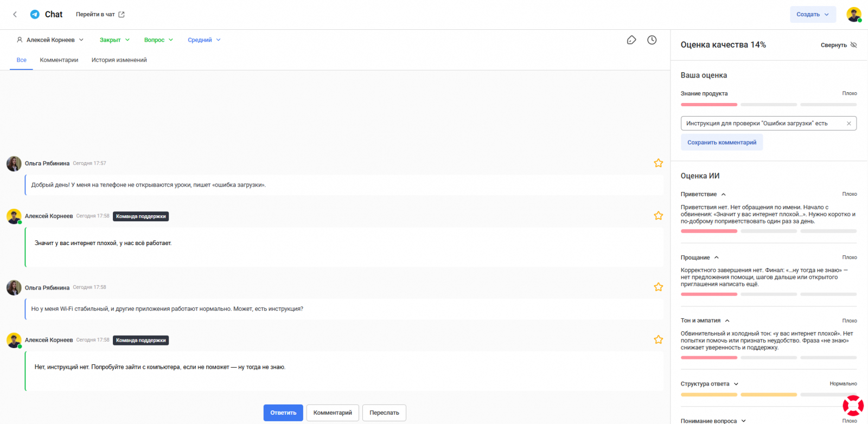Open the 'История изменений' tab
The height and width of the screenshot is (424, 868).
(x=119, y=60)
